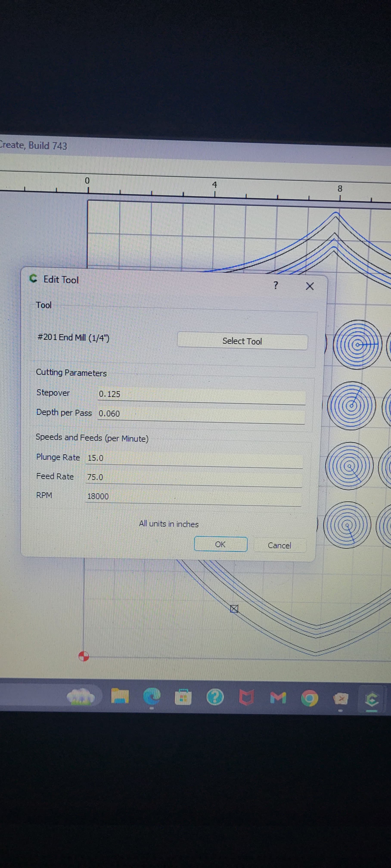Viewport: 391px width, 868px height.
Task: Close the Edit Tool dialog
Action: pyautogui.click(x=309, y=286)
